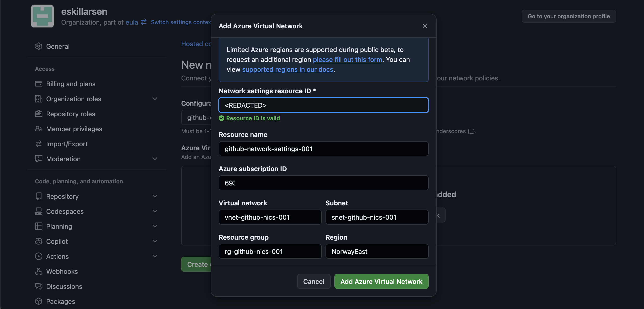
Task: Expand the Actions section chevron
Action: [x=155, y=256]
